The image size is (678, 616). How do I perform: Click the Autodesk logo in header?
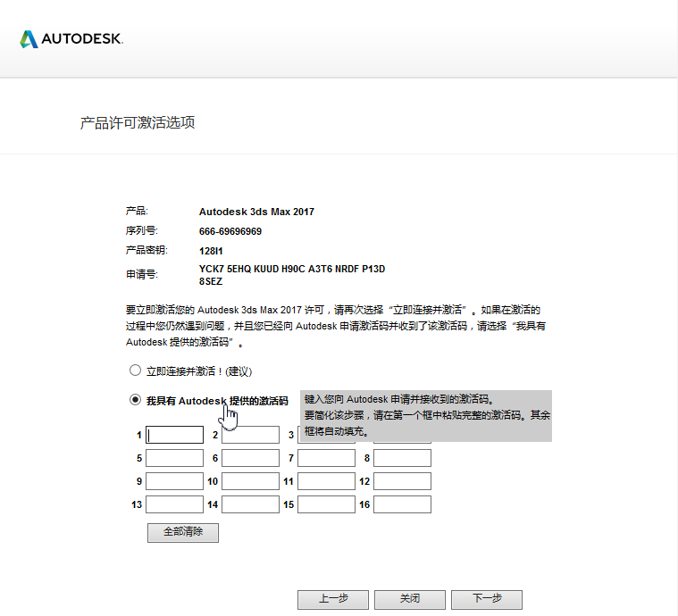(x=71, y=39)
